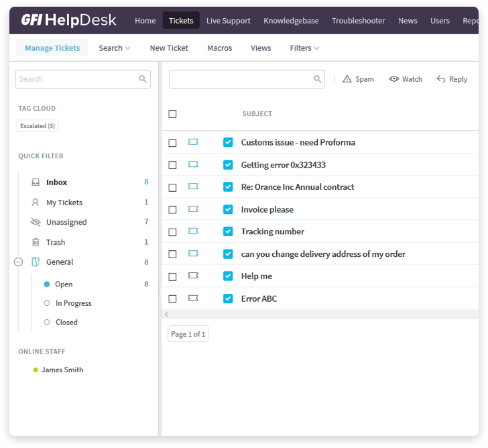Click the Reply arrow icon

tap(441, 79)
